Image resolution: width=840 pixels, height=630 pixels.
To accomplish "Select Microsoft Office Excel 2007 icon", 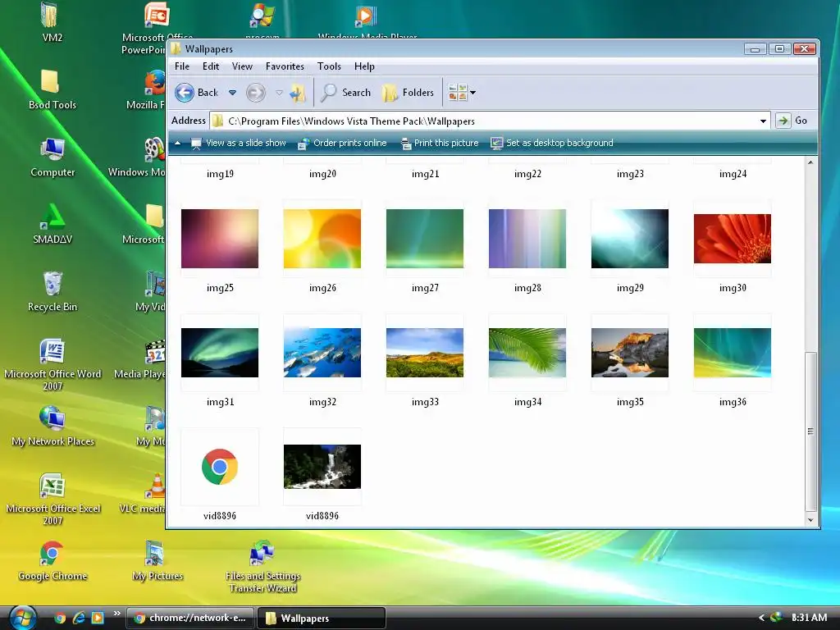I will 52,500.
